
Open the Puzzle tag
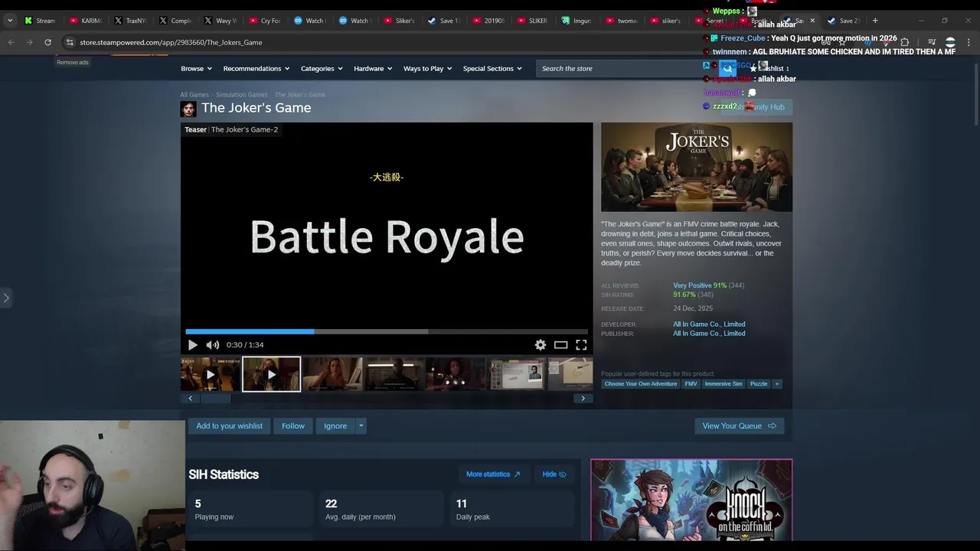coord(759,384)
